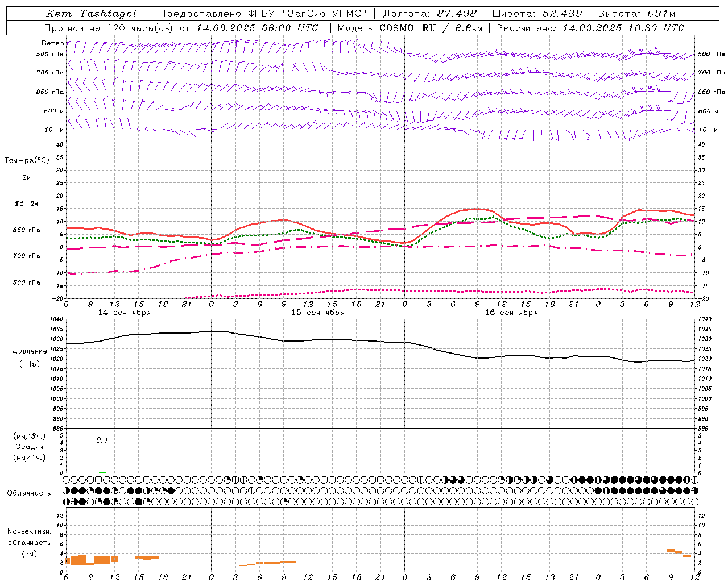Click the '(мм/1ч.)' precipitation unit label
The image size is (728, 582).
coord(30,458)
